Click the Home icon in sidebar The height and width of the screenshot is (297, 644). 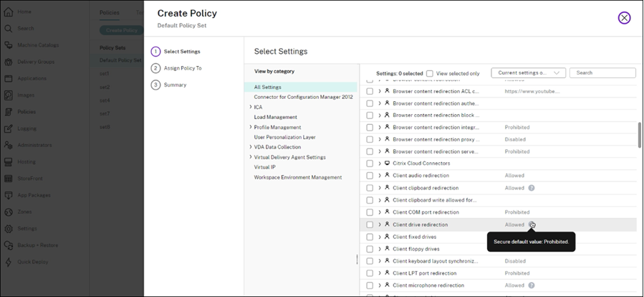(x=9, y=12)
